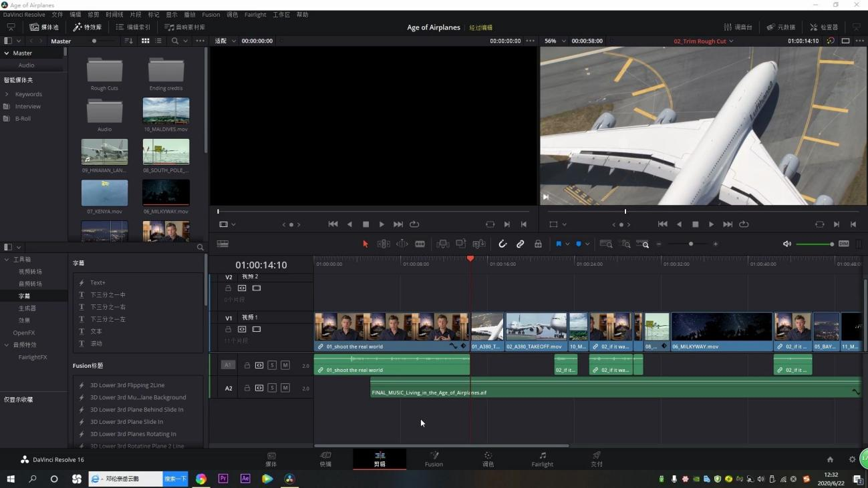
Task: Toggle the 特效库 effects library button
Action: pos(88,27)
